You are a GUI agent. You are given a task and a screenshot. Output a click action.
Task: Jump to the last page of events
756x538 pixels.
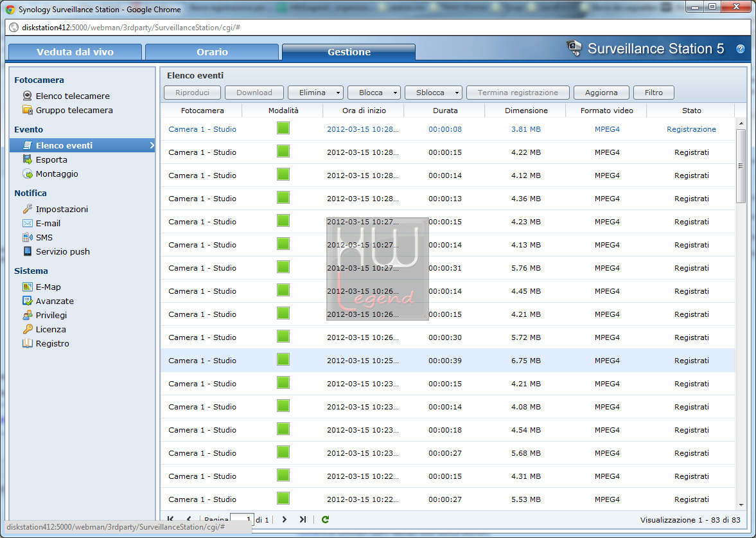[303, 519]
